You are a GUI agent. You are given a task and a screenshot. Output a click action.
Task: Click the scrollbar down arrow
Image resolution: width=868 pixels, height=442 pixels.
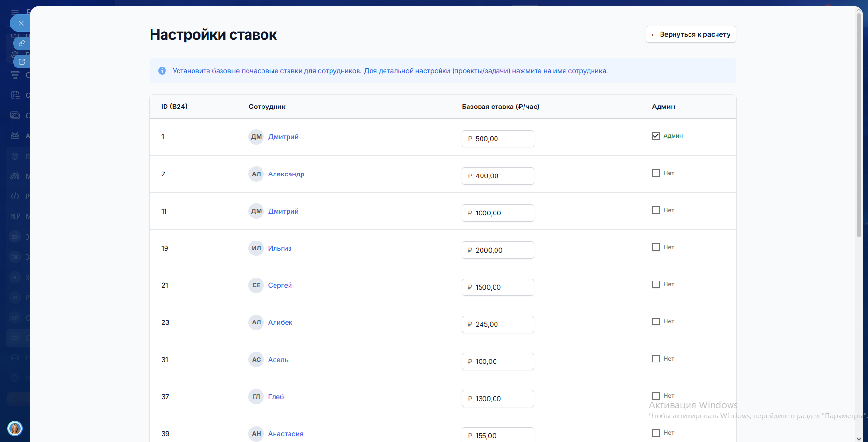(859, 439)
